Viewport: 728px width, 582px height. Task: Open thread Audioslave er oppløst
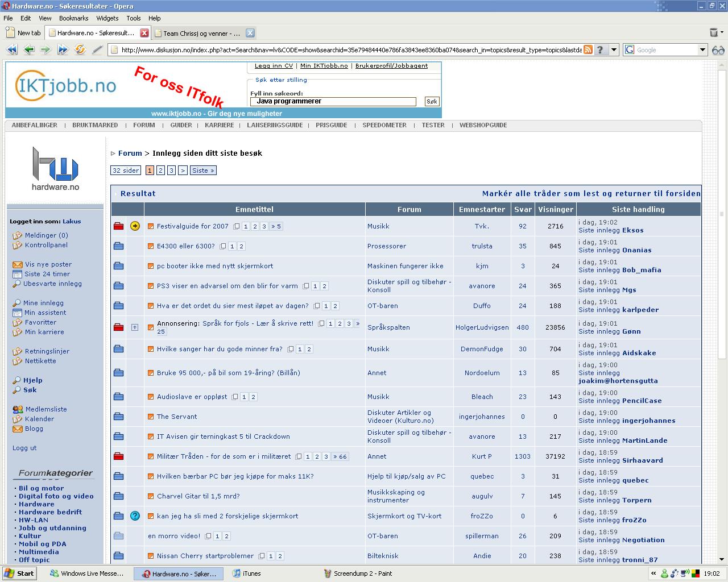coord(192,397)
